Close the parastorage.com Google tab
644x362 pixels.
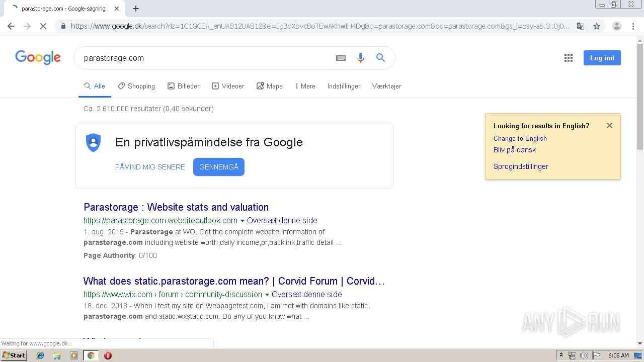[x=117, y=9]
